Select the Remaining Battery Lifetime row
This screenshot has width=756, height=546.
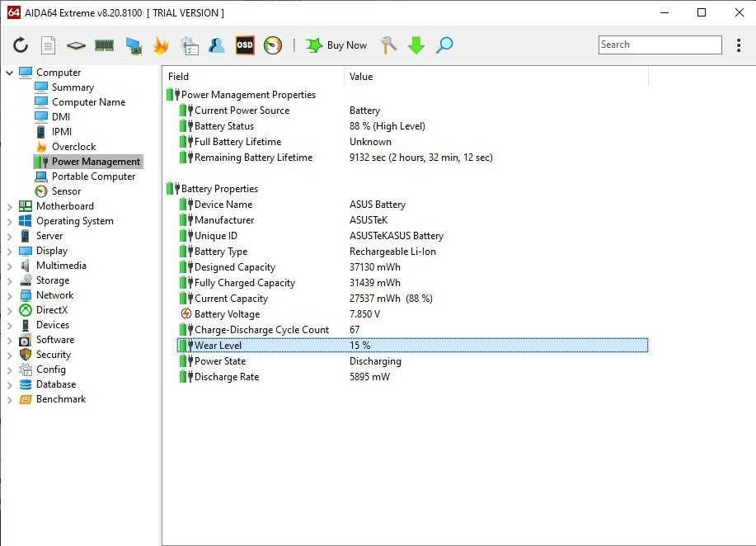(x=413, y=158)
